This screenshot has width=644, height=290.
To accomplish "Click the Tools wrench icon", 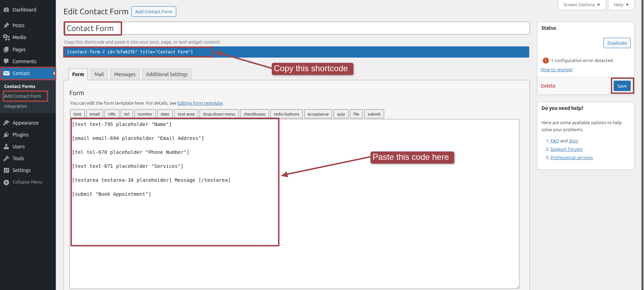I will click(6, 158).
